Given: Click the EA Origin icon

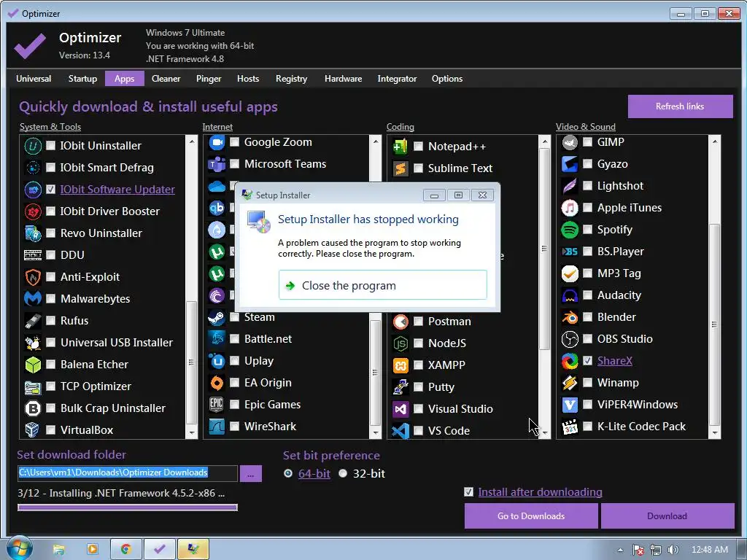Looking at the screenshot, I should (217, 383).
